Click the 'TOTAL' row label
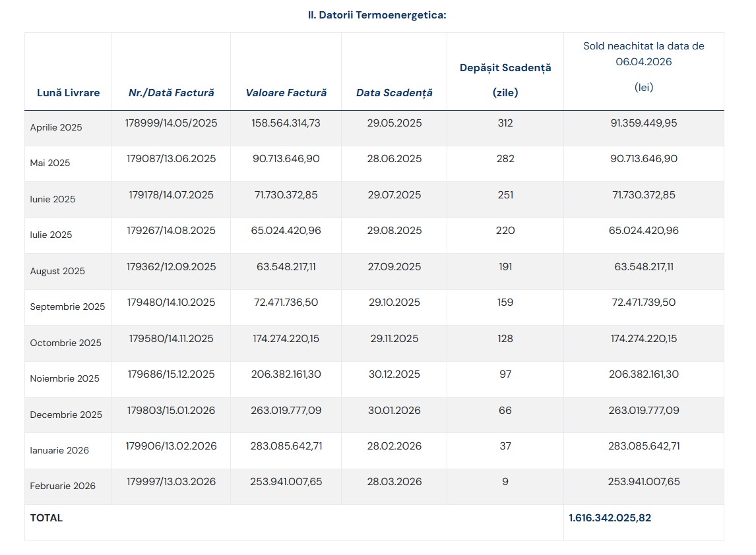 pyautogui.click(x=46, y=518)
